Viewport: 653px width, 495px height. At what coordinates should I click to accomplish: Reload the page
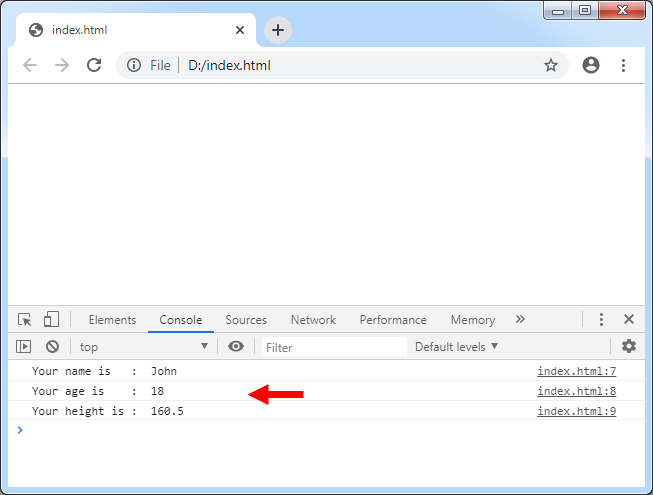click(94, 65)
